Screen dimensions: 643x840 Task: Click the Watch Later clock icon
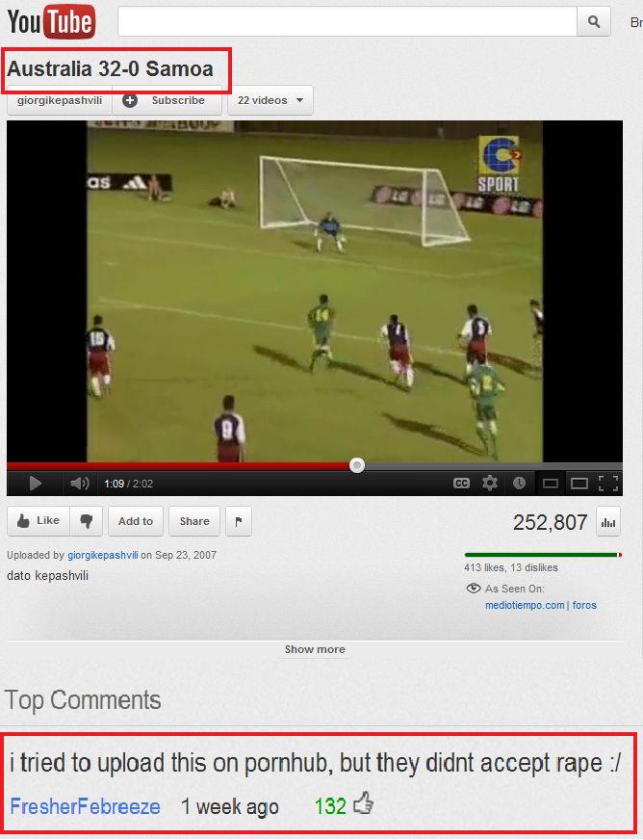[519, 484]
